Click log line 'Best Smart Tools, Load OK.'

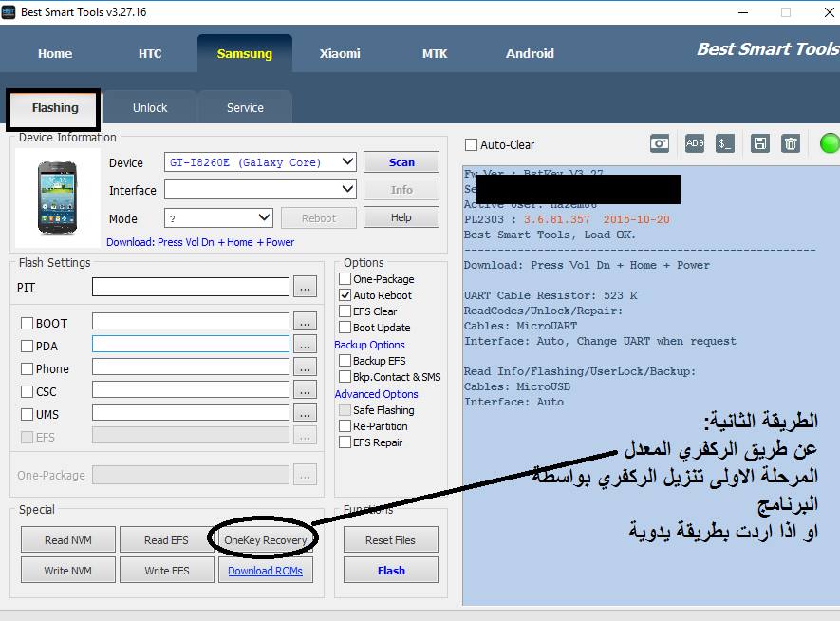pos(550,235)
